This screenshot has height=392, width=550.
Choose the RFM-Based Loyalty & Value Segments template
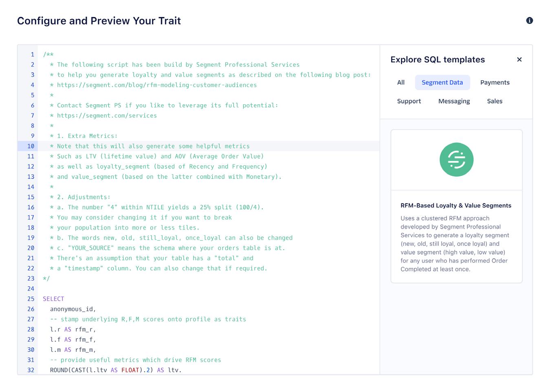point(456,206)
